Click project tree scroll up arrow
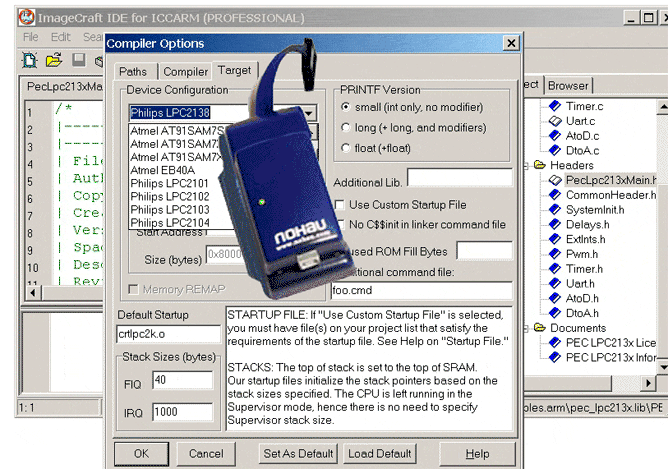Viewport: 668px width, 469px height. tap(662, 106)
